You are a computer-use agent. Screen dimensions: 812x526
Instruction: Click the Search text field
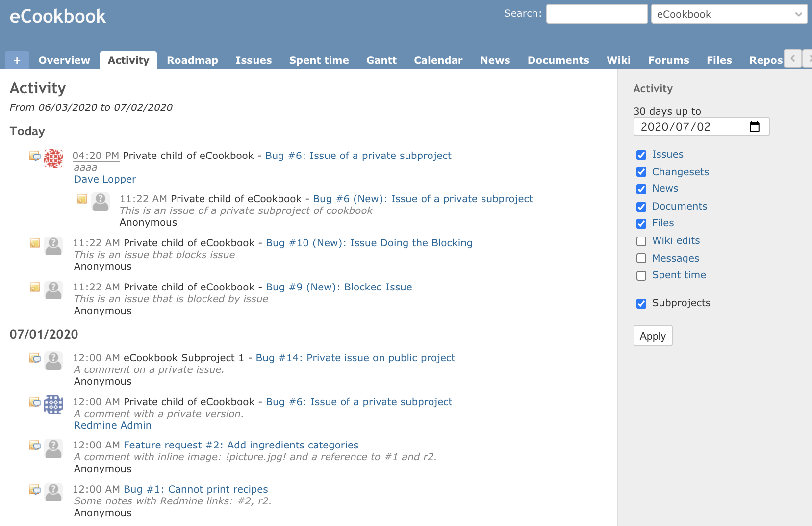click(597, 14)
